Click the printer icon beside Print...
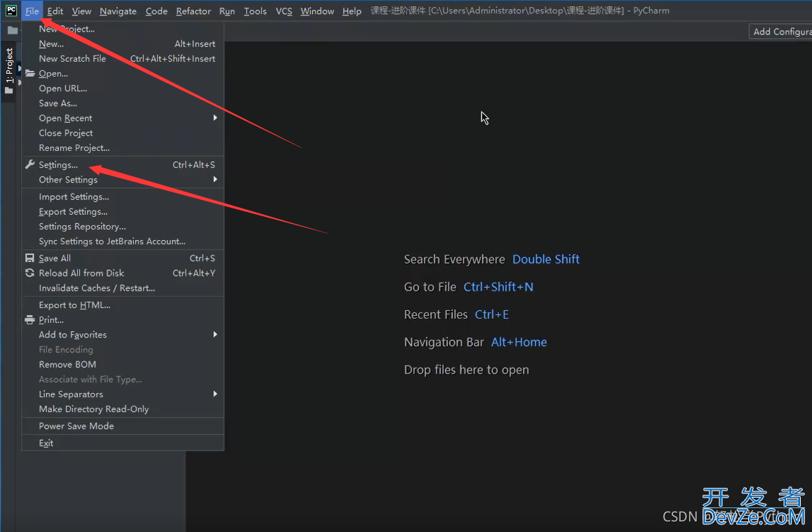Screen dimensions: 812x532 point(30,320)
